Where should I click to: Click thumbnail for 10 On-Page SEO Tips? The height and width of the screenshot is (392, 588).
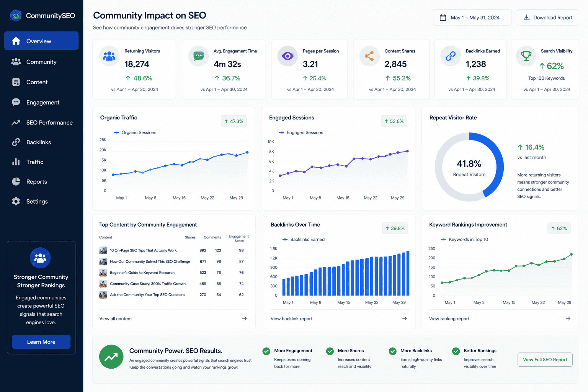(x=103, y=250)
